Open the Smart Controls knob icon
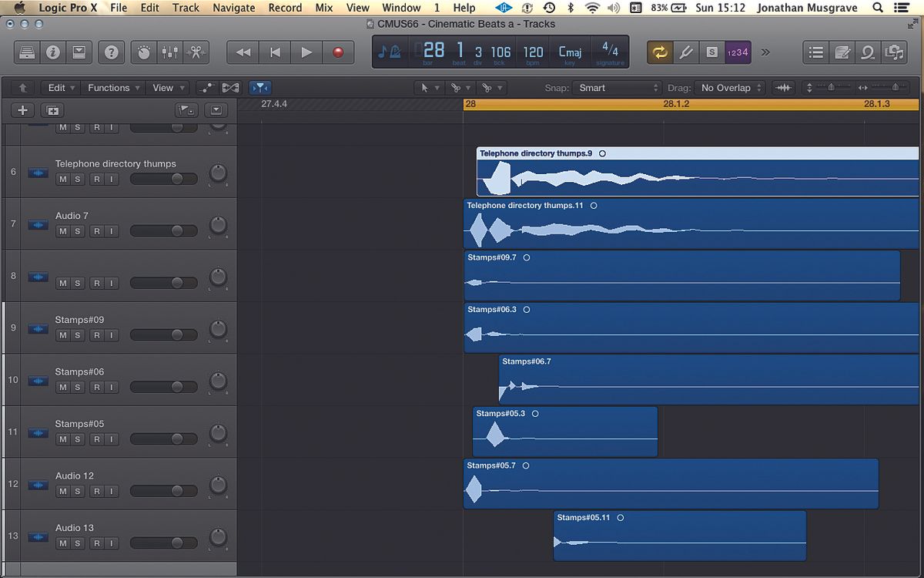Image resolution: width=924 pixels, height=578 pixels. coord(143,52)
